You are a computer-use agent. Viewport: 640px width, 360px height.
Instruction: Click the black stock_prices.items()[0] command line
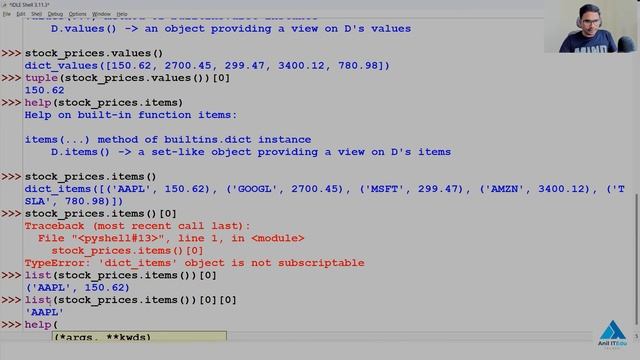point(100,214)
